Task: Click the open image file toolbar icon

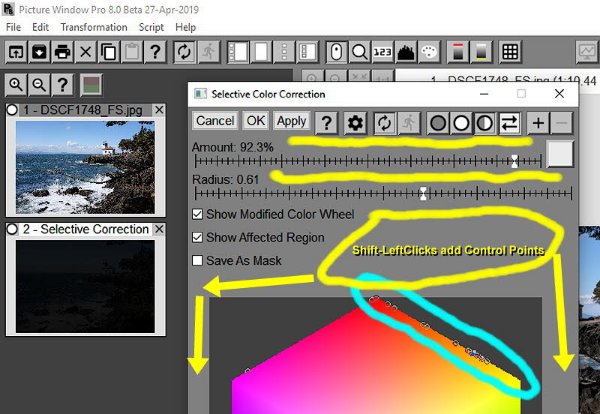Action: click(x=16, y=52)
